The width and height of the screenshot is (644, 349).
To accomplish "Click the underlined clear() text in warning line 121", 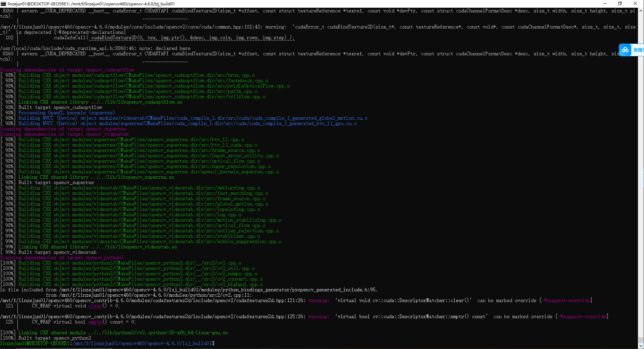I will 96,306.
